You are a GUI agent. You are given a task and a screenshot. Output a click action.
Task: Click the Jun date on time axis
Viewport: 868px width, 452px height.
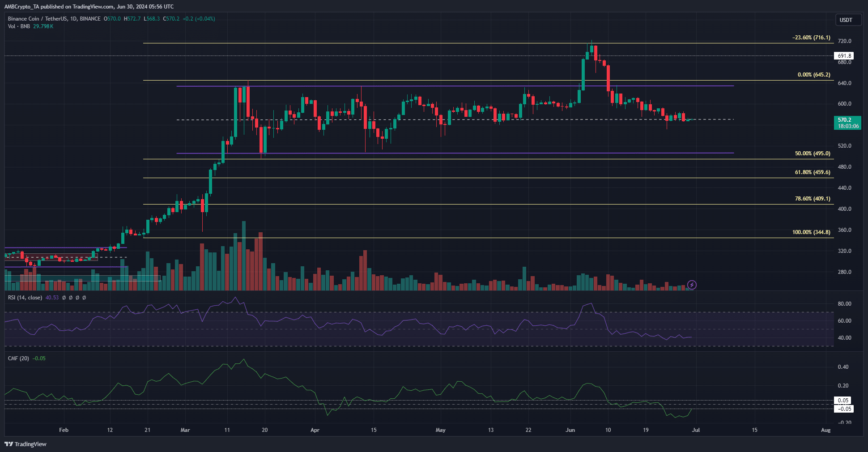click(x=570, y=430)
